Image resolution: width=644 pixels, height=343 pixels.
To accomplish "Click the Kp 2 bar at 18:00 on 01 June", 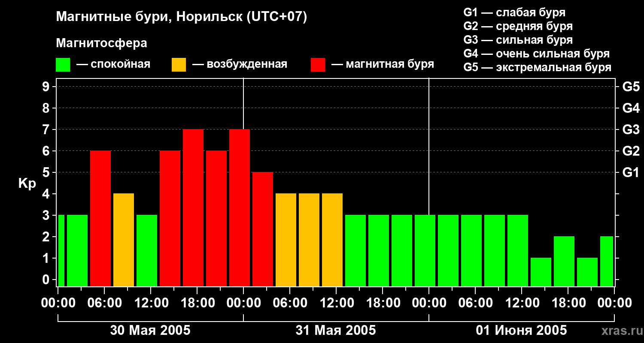I will pyautogui.click(x=564, y=261).
